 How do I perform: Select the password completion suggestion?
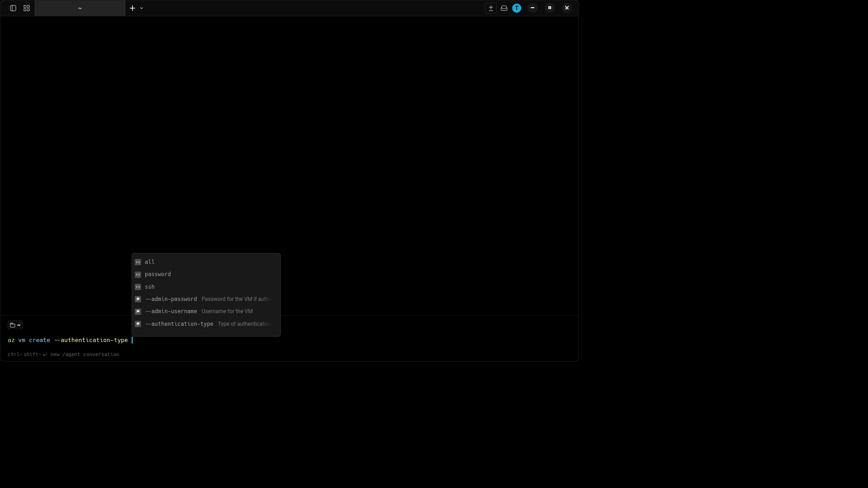click(206, 274)
